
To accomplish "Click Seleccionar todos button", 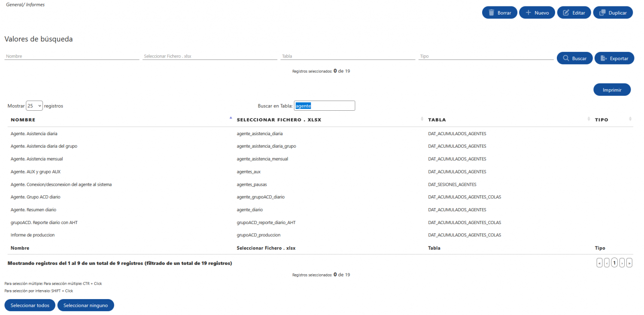I will (30, 306).
